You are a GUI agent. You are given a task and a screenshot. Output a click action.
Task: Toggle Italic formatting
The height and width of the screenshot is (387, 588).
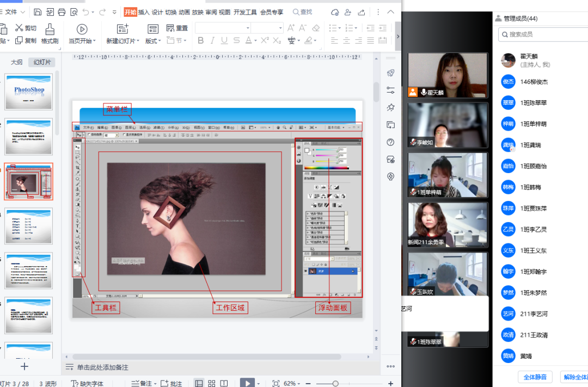pyautogui.click(x=213, y=40)
